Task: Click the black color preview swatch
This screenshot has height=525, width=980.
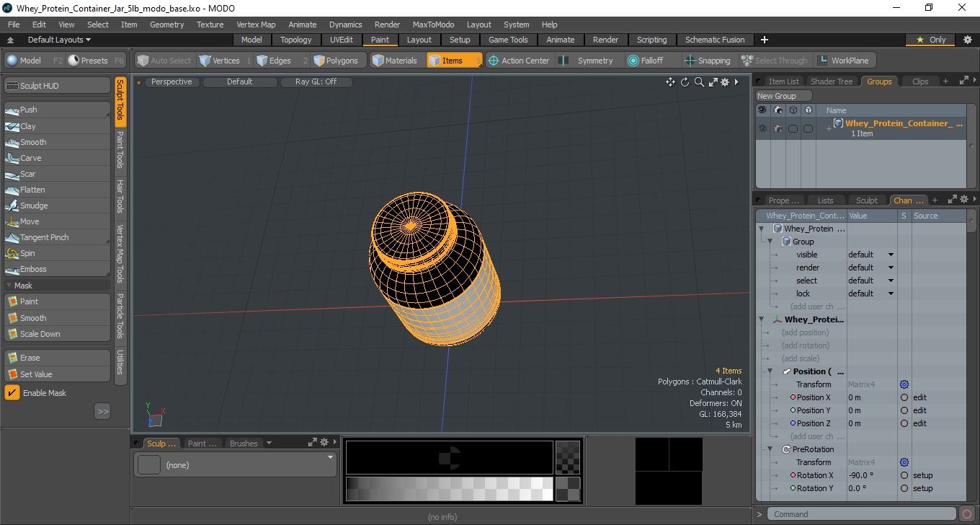Action: [x=450, y=457]
